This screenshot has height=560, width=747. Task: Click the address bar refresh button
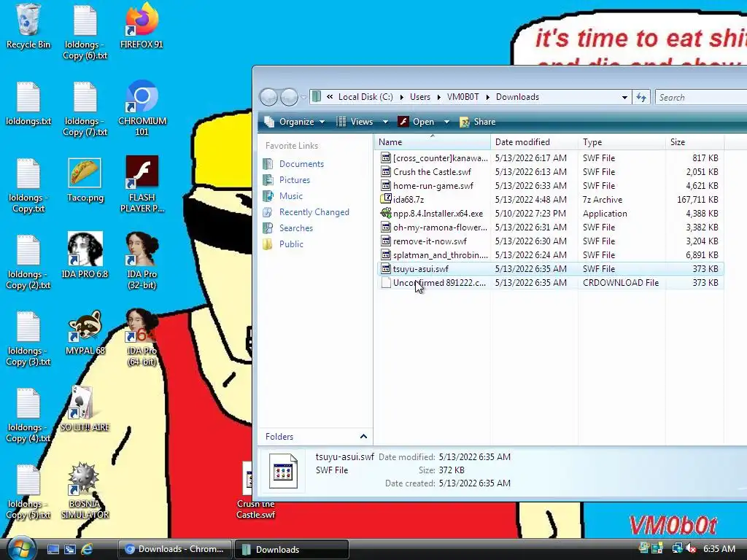pyautogui.click(x=641, y=97)
